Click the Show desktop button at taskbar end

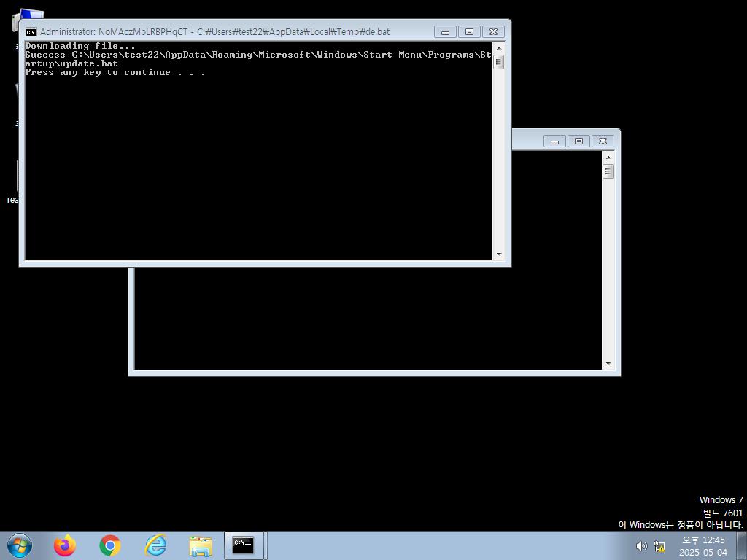click(742, 545)
